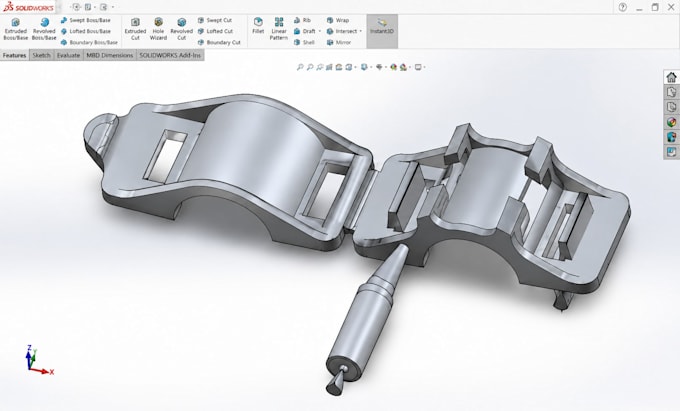Select the Linear Pattern tool
The width and height of the screenshot is (680, 411).
pos(278,29)
